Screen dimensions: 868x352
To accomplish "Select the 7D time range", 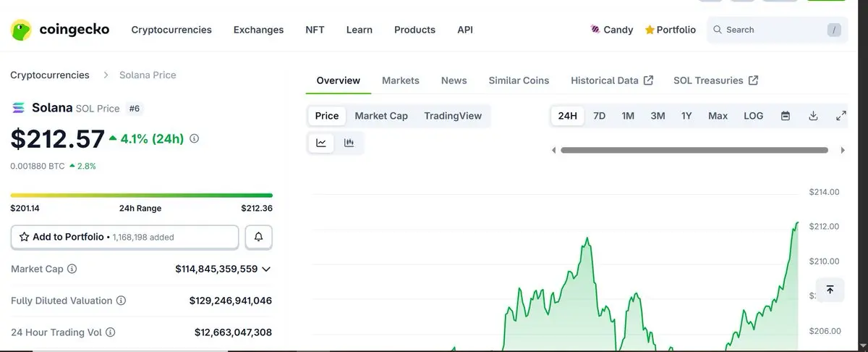I will (599, 116).
